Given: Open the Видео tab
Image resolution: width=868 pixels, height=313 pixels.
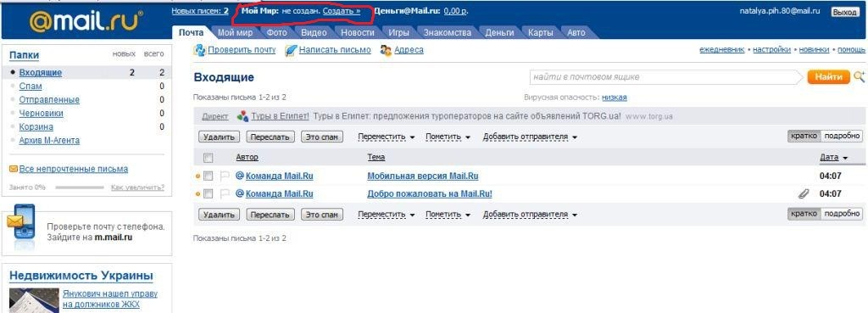Looking at the screenshot, I should 314,33.
